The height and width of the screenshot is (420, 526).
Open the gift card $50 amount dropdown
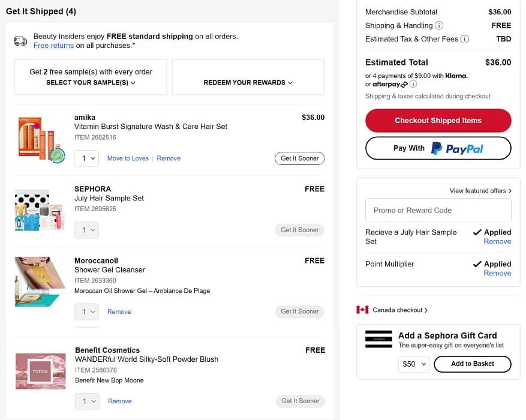coord(414,364)
